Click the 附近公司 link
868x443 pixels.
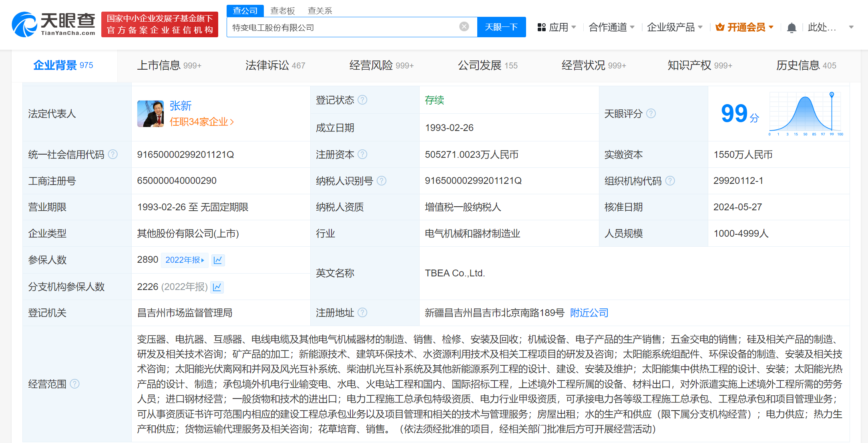click(x=589, y=312)
